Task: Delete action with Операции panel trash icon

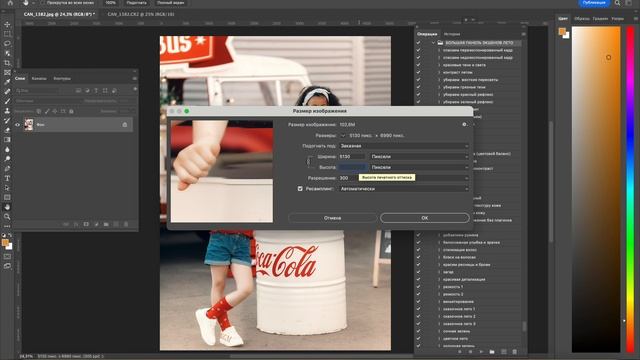Action: coord(514,351)
